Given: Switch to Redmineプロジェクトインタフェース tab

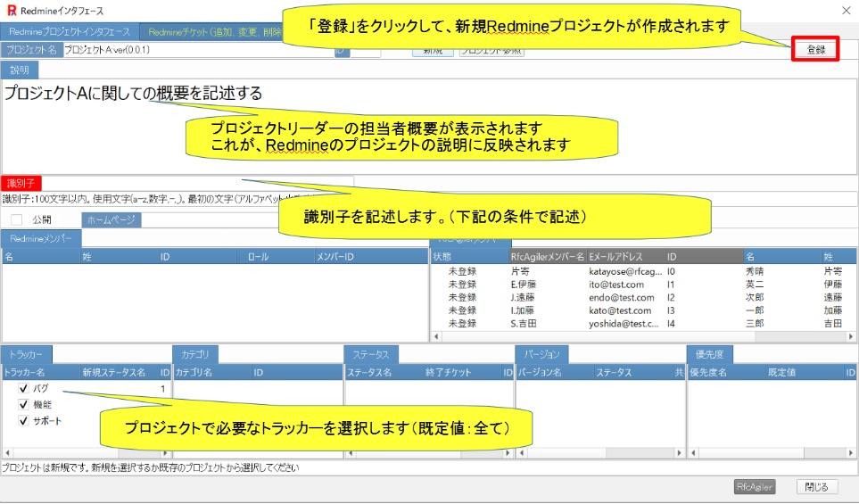Looking at the screenshot, I should click(x=70, y=32).
